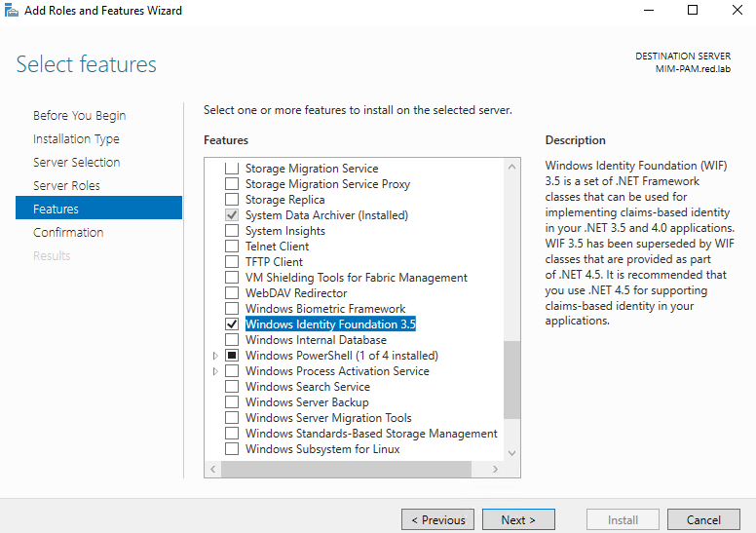The image size is (756, 533).
Task: Click the wizard icon in the title bar
Action: pyautogui.click(x=12, y=11)
